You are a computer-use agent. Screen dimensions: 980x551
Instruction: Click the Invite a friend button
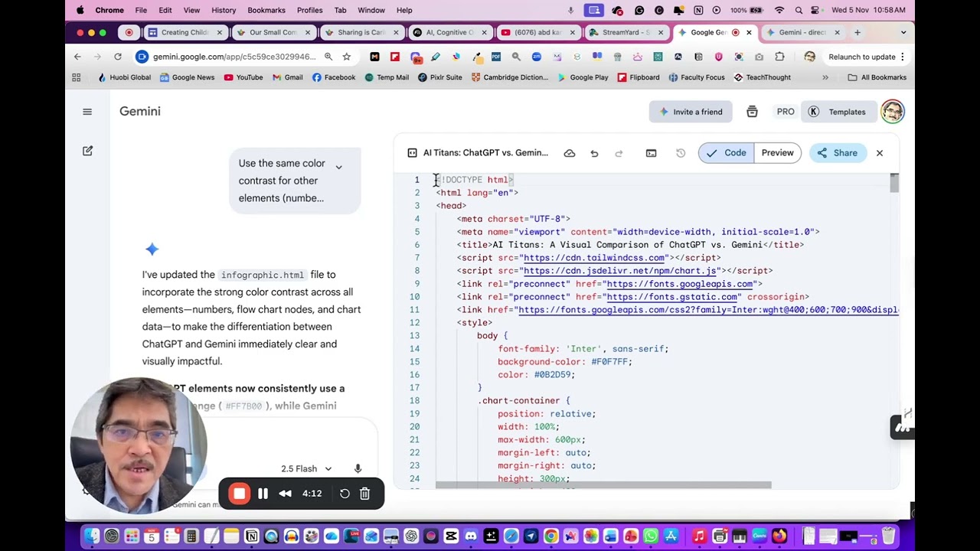(691, 112)
